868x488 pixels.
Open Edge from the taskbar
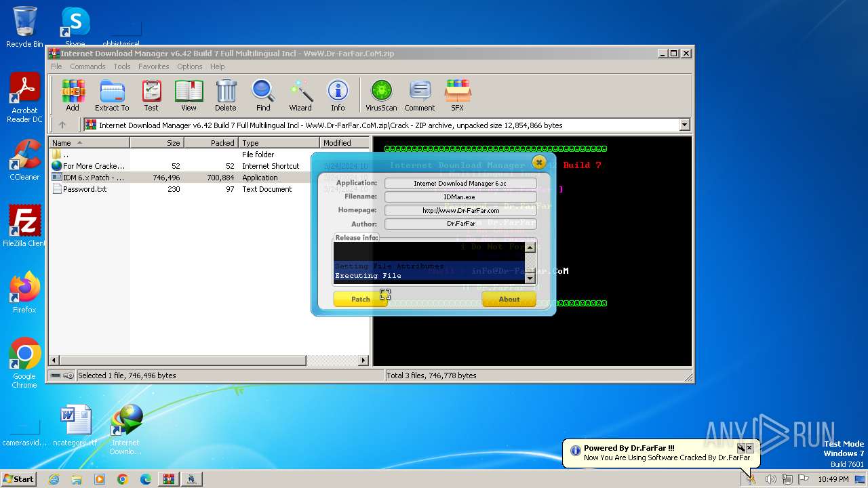[146, 479]
